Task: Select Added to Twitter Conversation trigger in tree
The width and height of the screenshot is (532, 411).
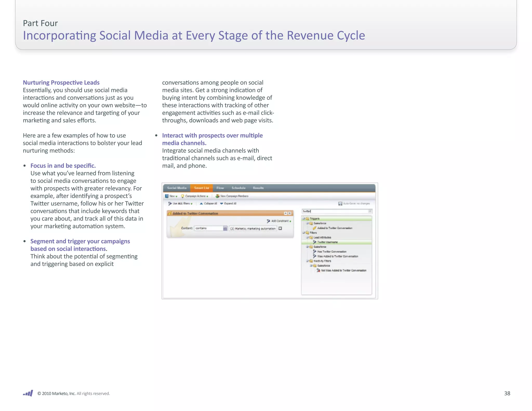Action: [x=335, y=228]
